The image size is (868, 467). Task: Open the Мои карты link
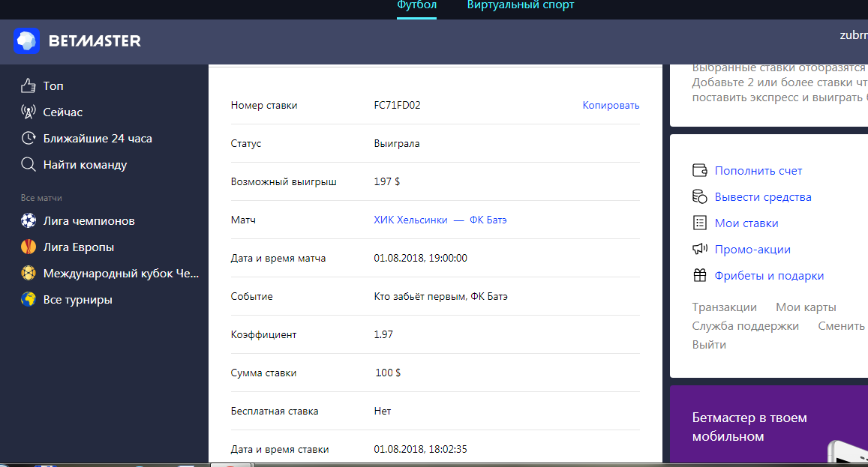pyautogui.click(x=806, y=307)
